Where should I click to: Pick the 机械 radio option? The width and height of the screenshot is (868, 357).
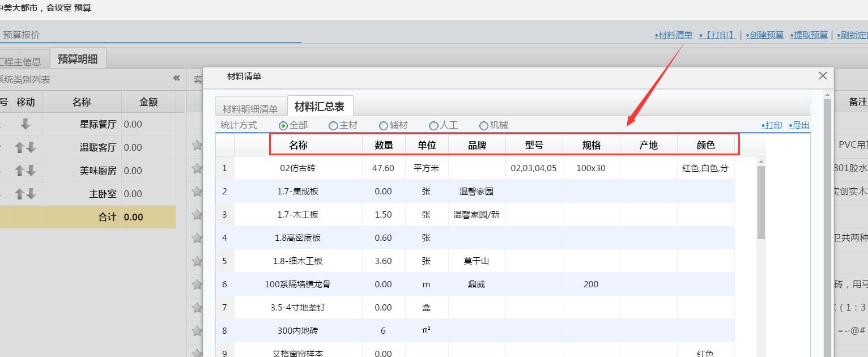pyautogui.click(x=483, y=126)
